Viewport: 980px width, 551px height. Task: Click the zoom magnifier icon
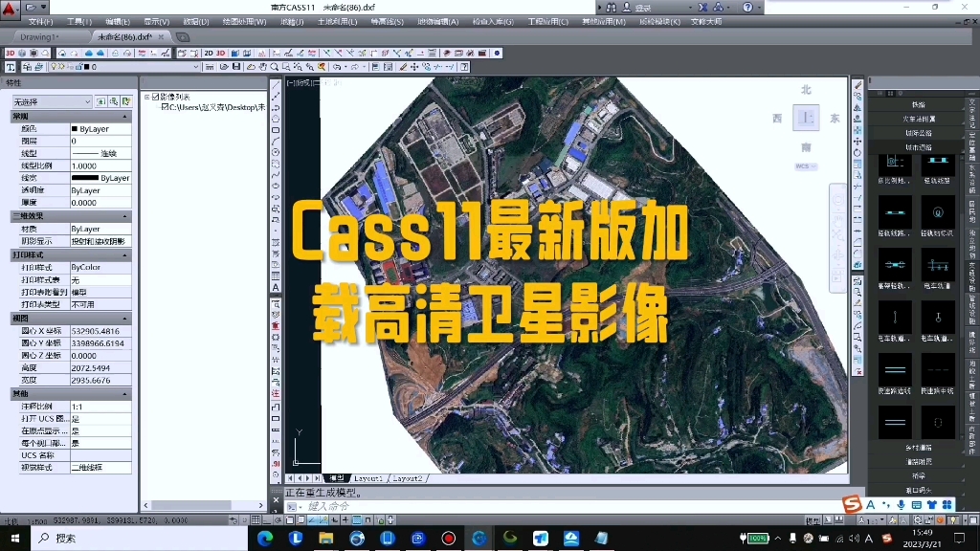click(x=275, y=67)
